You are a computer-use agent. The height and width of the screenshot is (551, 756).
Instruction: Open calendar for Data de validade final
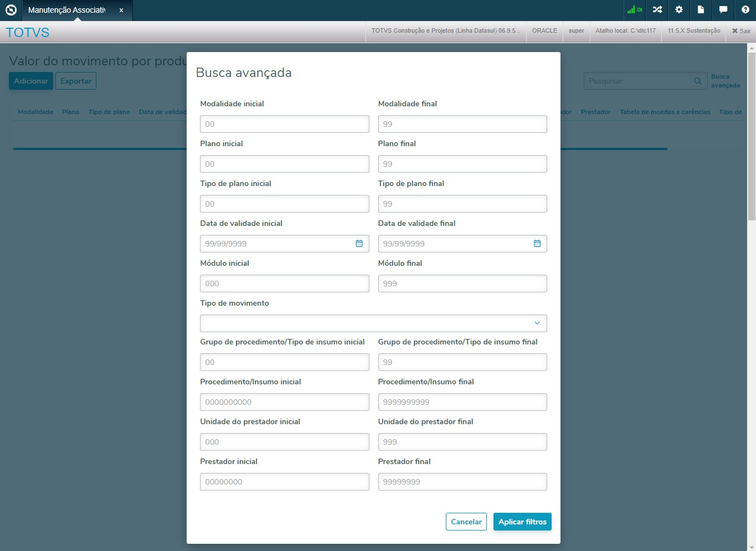(x=537, y=244)
